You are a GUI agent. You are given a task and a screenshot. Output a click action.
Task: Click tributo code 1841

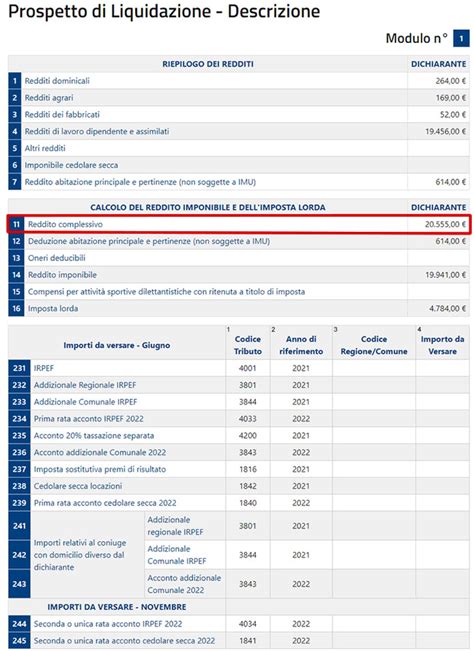point(247,641)
